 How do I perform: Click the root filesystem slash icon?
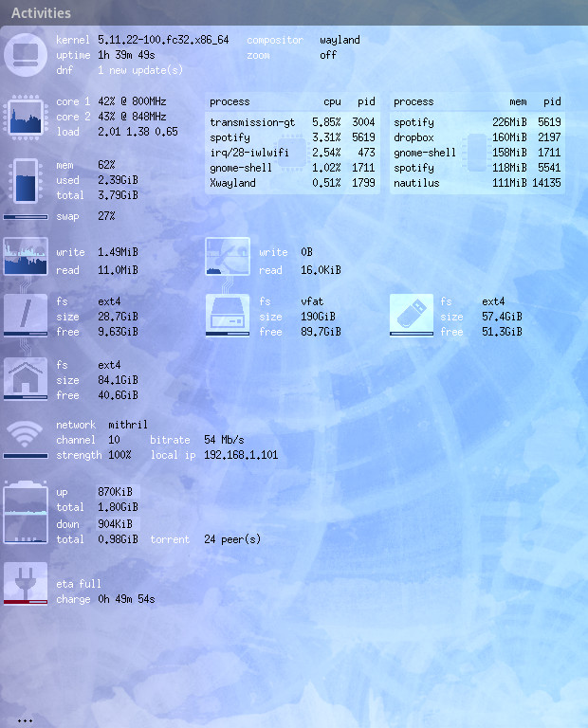26,315
